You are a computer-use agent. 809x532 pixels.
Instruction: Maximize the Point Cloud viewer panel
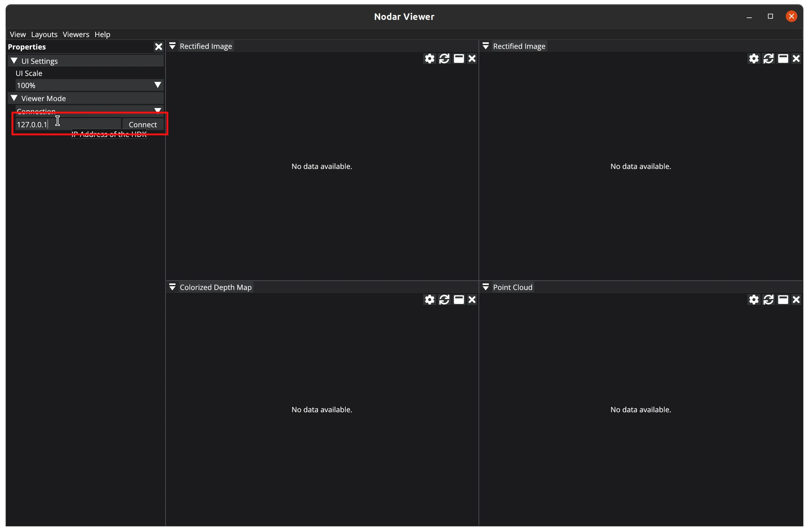[x=783, y=300]
